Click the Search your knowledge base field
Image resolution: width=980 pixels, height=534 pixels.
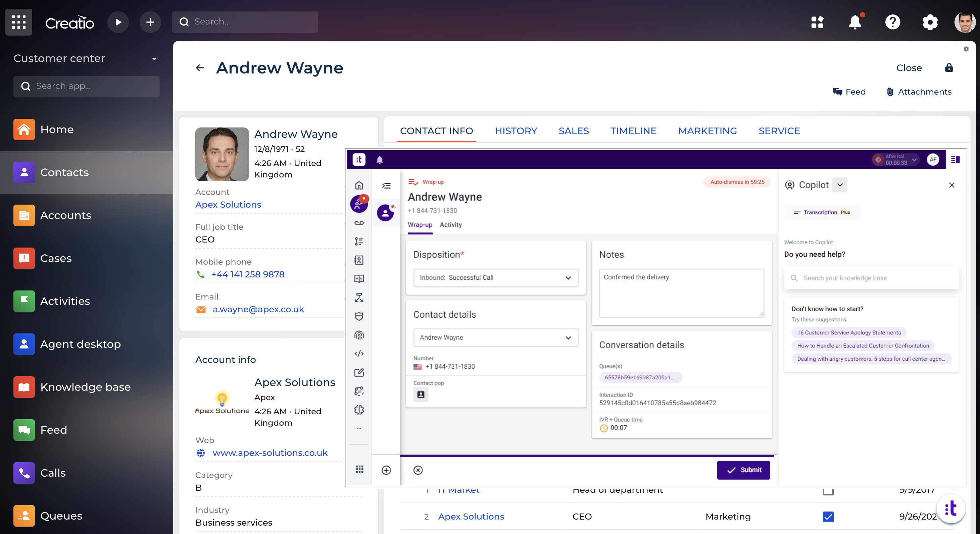coord(871,278)
